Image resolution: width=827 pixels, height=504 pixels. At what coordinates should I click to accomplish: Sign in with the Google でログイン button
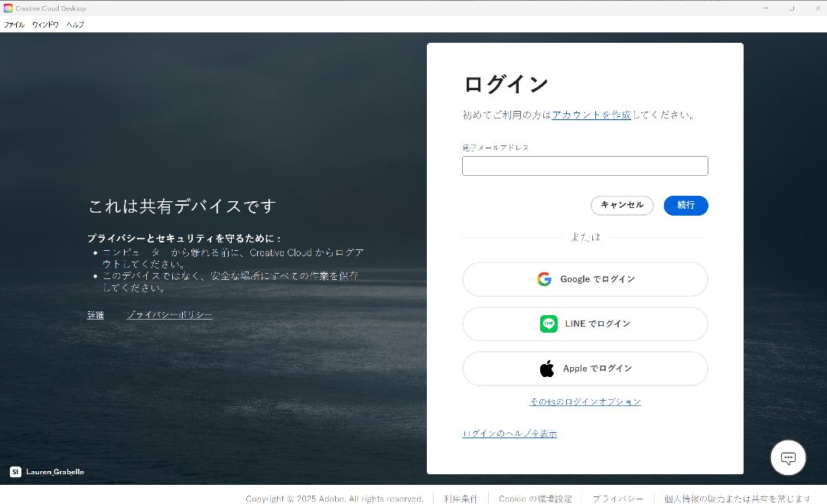[x=585, y=279]
